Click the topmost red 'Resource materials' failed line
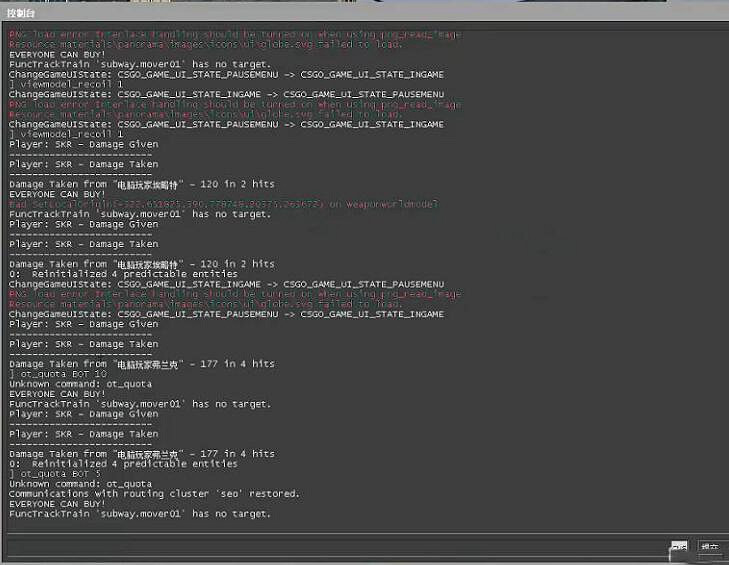 coord(205,45)
